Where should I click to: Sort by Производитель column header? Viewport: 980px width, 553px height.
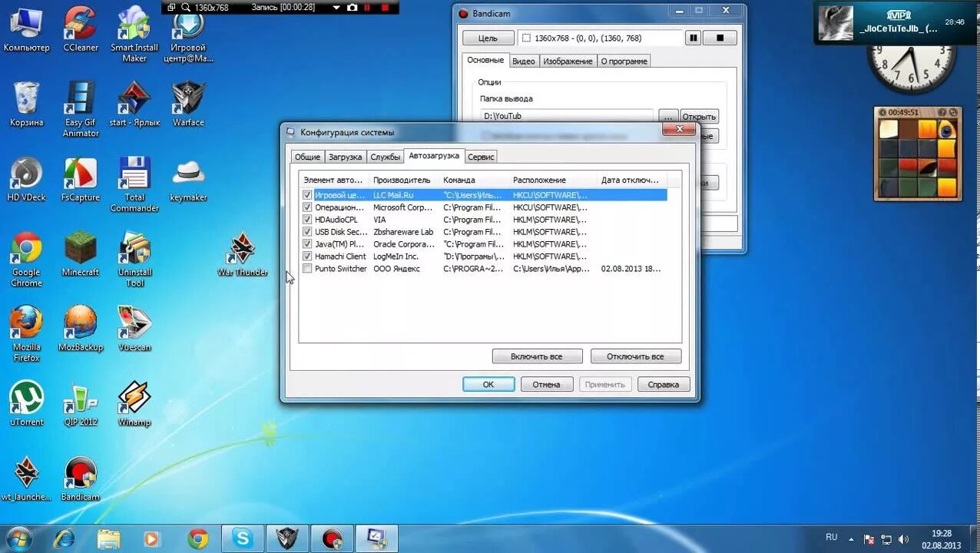(405, 180)
